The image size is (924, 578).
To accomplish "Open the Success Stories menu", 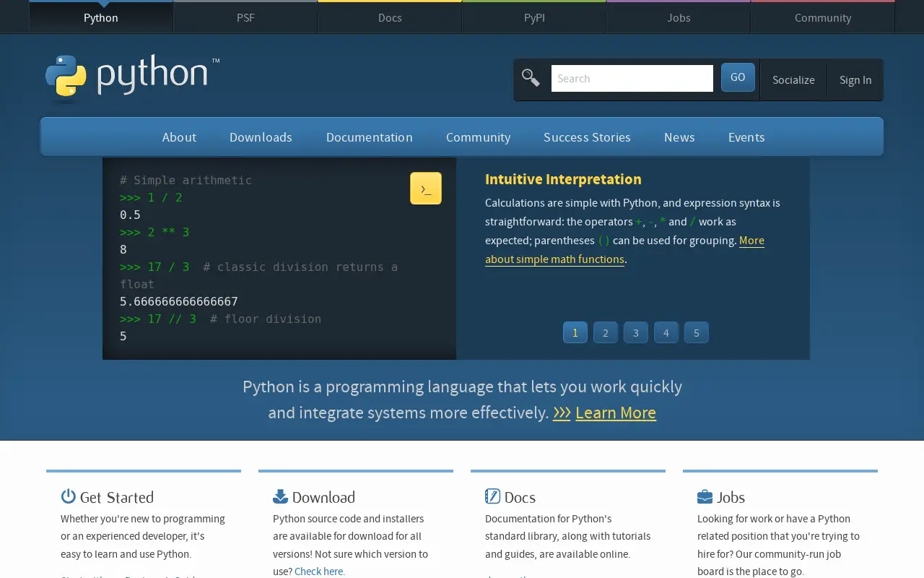I will (x=587, y=137).
